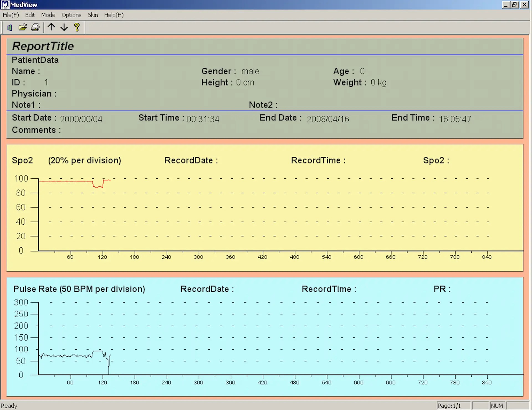Open the Edit menu

(x=30, y=15)
